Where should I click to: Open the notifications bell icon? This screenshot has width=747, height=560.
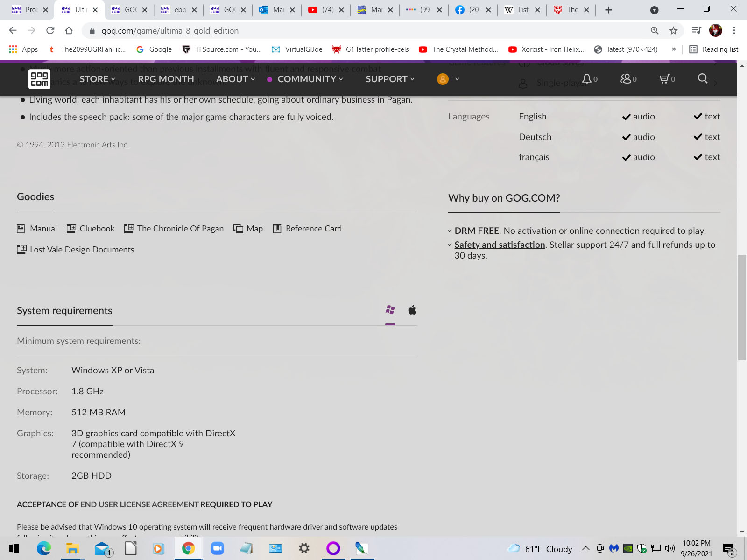point(587,78)
